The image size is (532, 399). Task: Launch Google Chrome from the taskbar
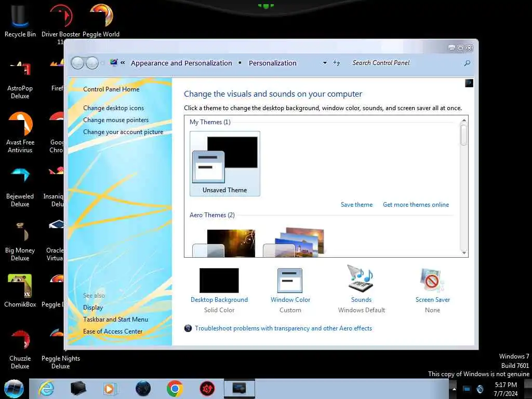point(175,389)
